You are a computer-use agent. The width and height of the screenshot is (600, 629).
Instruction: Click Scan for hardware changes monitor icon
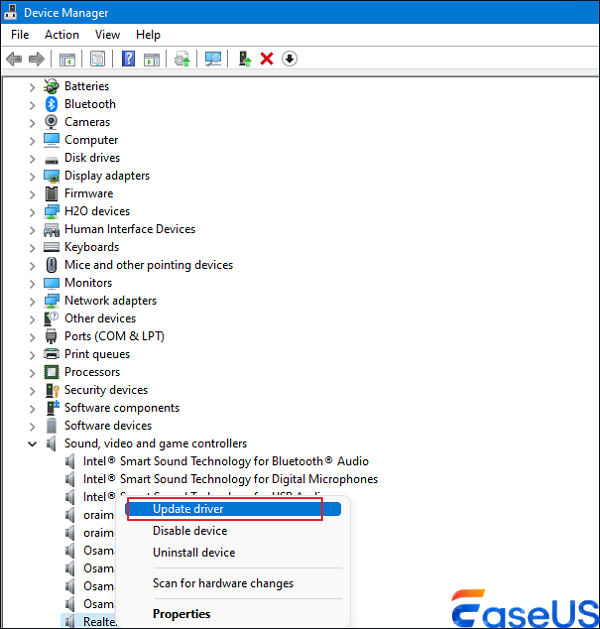click(x=213, y=59)
